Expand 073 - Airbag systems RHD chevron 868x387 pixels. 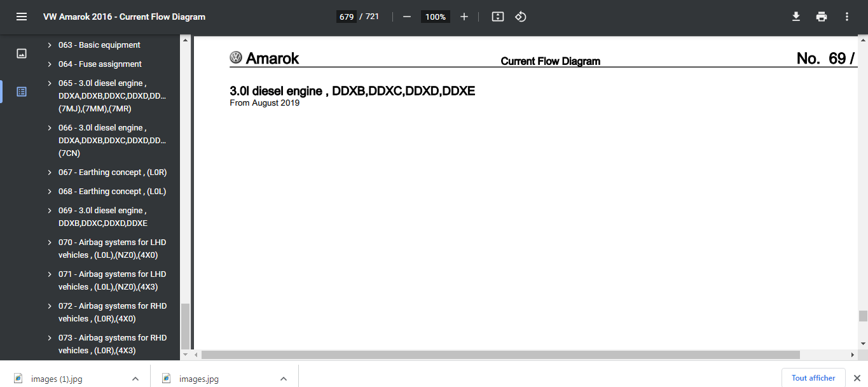[50, 338]
